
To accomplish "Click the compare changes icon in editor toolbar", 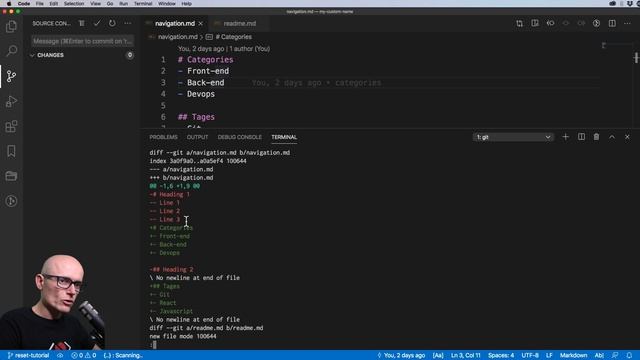I will pos(519,23).
